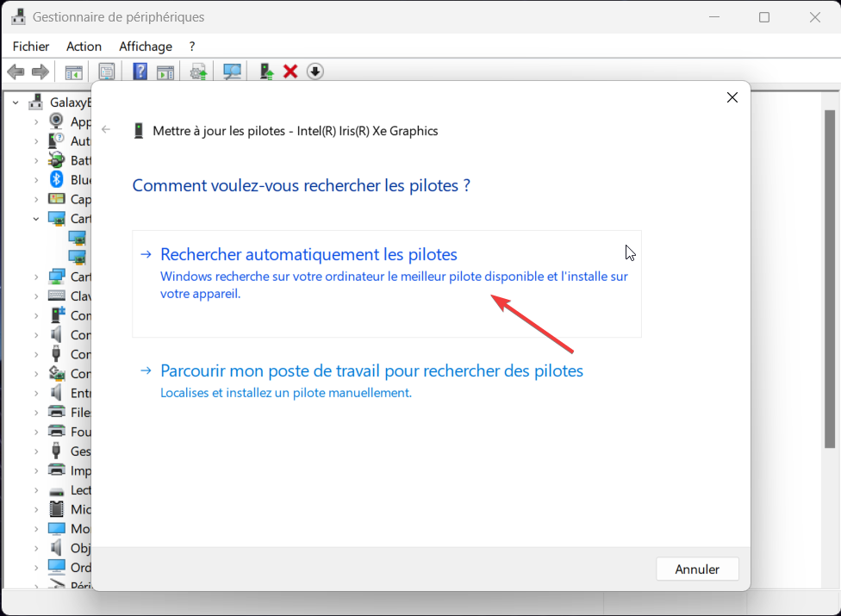Click the blue question mark Help icon
The height and width of the screenshot is (616, 841).
(x=140, y=72)
